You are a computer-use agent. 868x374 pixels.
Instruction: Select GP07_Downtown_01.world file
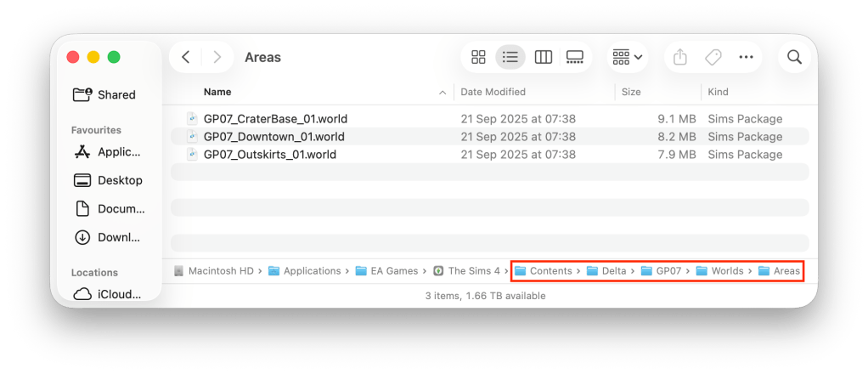coord(273,137)
